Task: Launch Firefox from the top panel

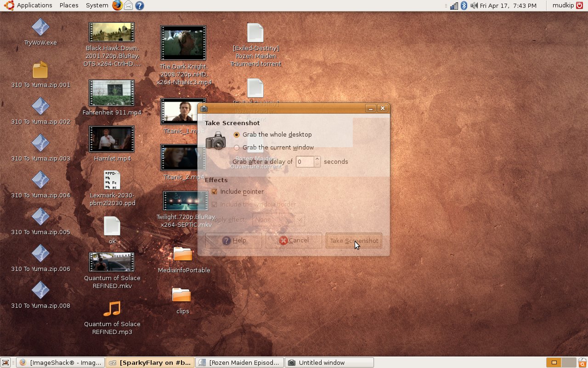Action: (118, 6)
